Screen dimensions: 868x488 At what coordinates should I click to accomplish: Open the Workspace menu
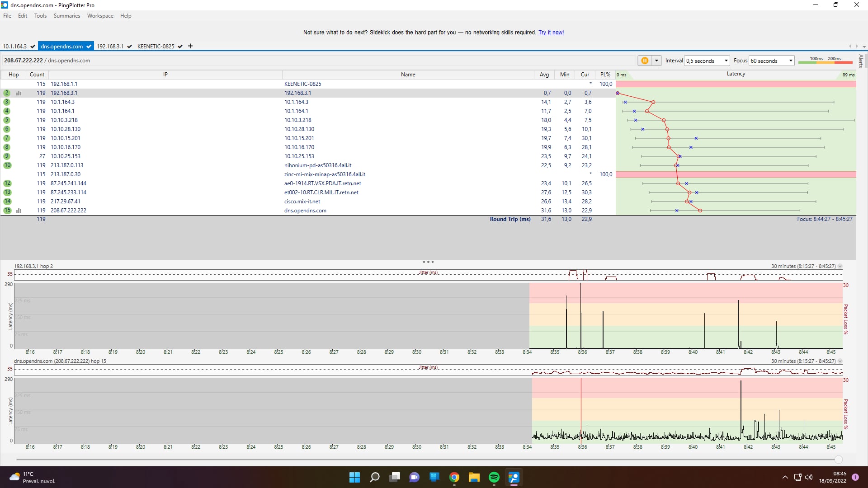100,16
